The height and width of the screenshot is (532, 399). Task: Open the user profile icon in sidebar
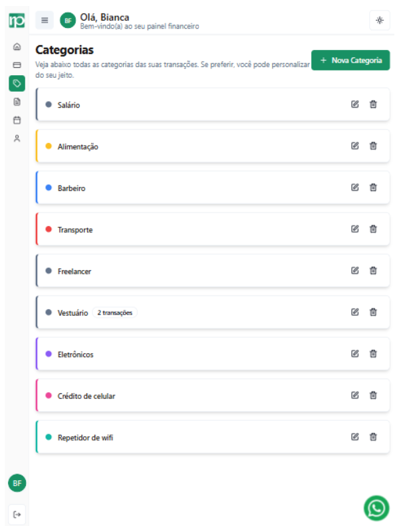point(17,138)
